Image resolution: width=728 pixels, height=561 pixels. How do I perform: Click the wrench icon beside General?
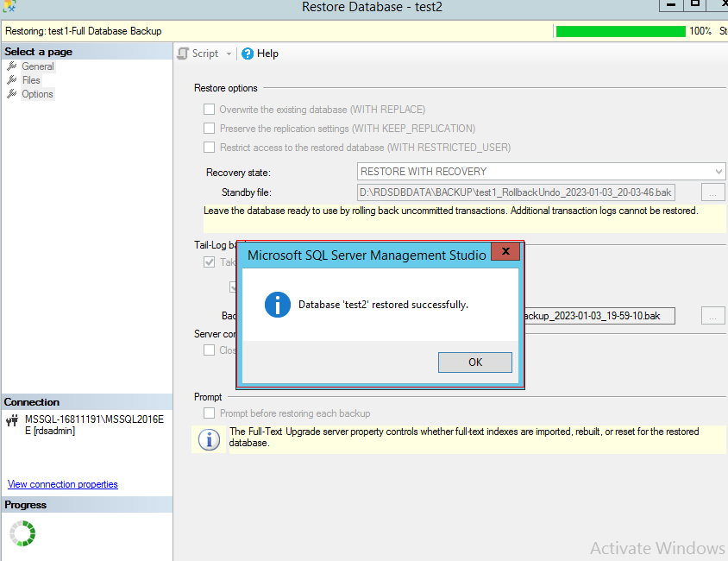pos(11,66)
